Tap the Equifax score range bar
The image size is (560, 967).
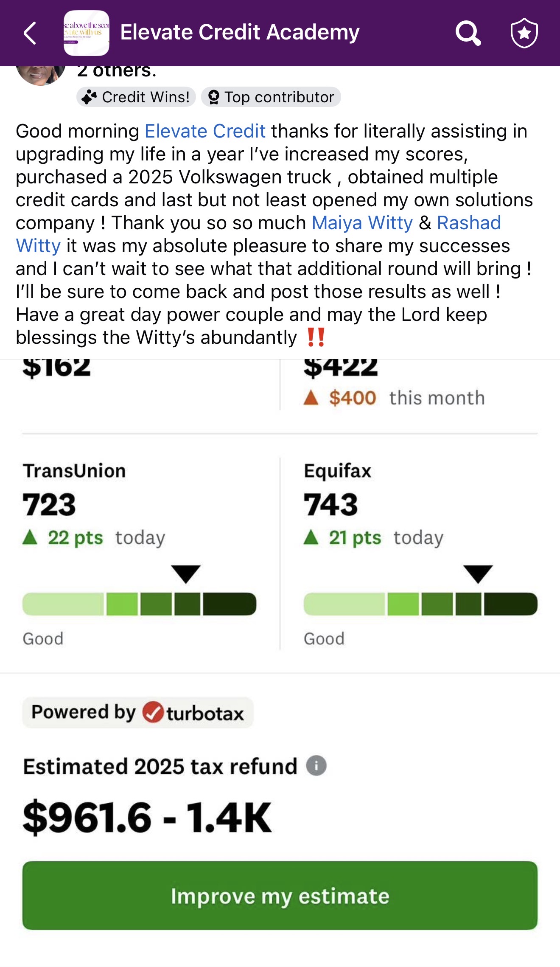coord(420,604)
